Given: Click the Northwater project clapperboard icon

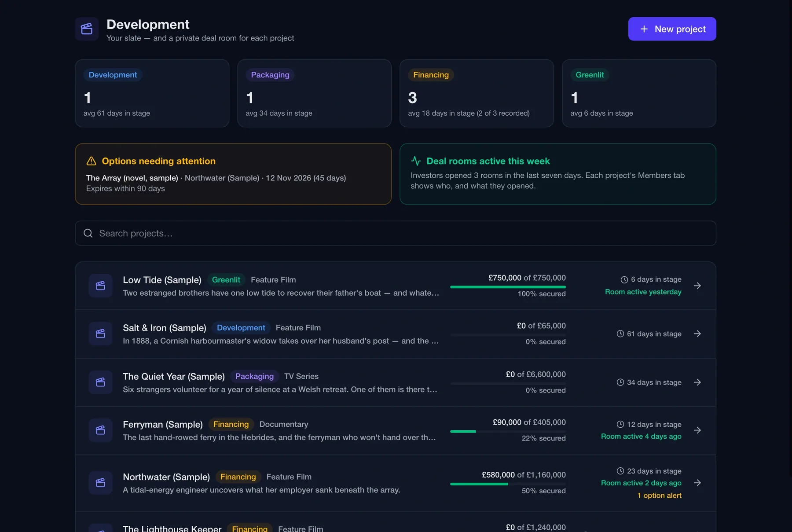Looking at the screenshot, I should [x=100, y=483].
